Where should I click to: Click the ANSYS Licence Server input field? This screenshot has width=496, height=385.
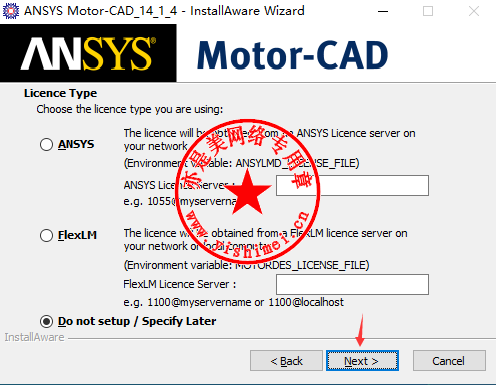[352, 185]
